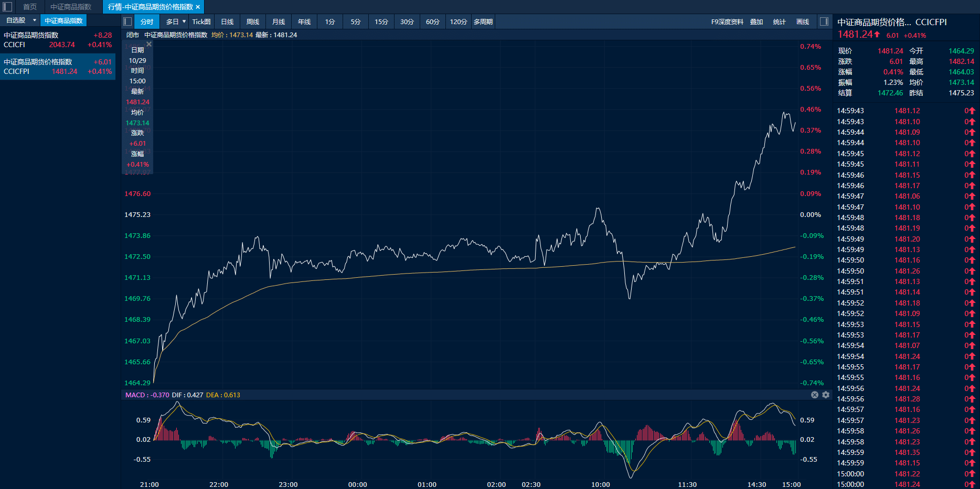Open the 统计 statistics tool
Screen dimensions: 980x489
780,21
